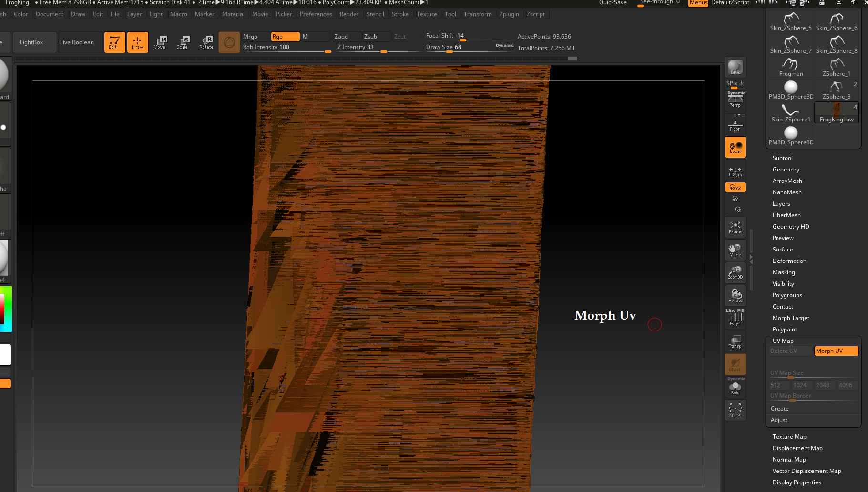868x492 pixels.
Task: Select Skin_ZSphere_7 tool thumbnail
Action: click(x=791, y=44)
